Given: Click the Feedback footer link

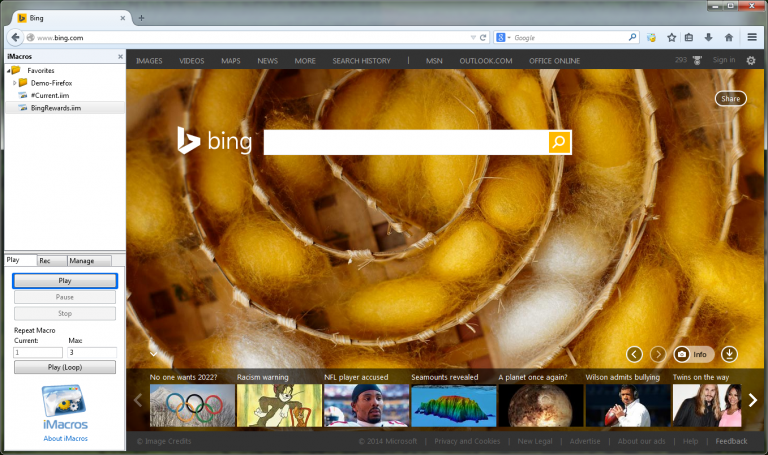Looking at the screenshot, I should (x=731, y=441).
